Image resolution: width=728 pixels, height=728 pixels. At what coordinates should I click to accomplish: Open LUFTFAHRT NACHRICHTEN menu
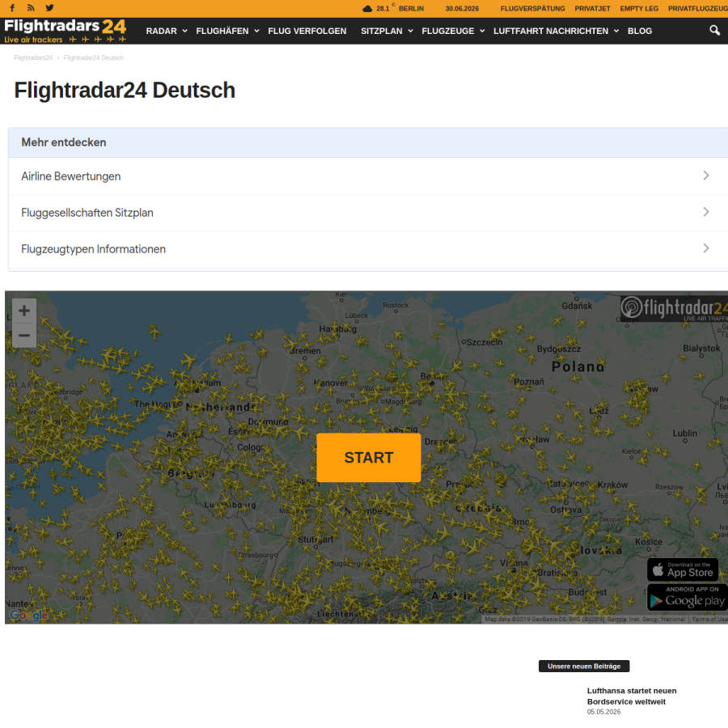pos(551,31)
